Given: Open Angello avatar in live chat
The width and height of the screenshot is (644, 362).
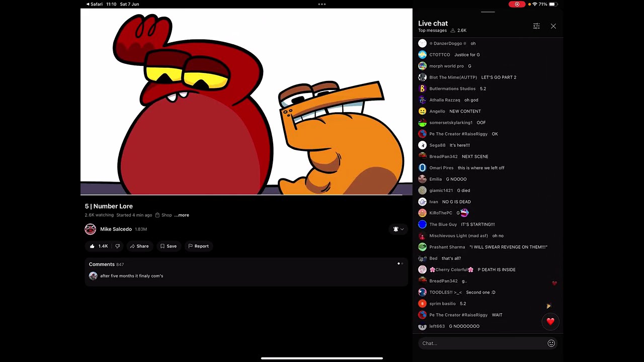Looking at the screenshot, I should tap(422, 111).
